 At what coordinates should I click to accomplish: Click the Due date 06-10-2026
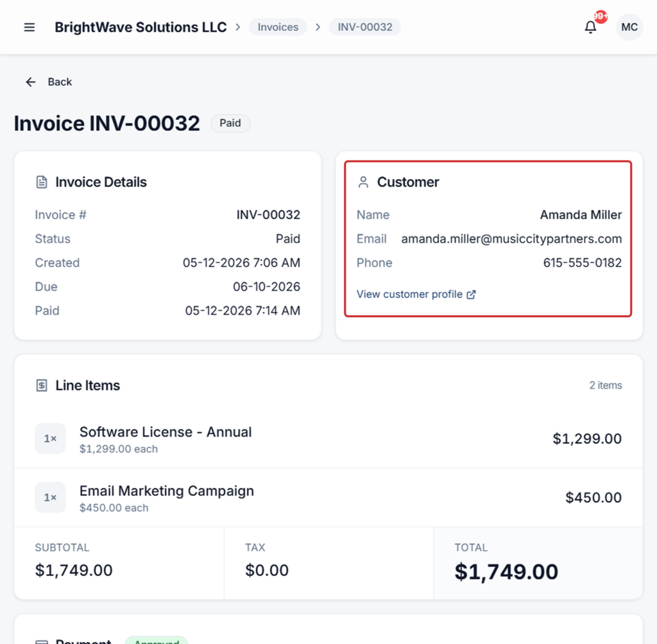click(266, 286)
